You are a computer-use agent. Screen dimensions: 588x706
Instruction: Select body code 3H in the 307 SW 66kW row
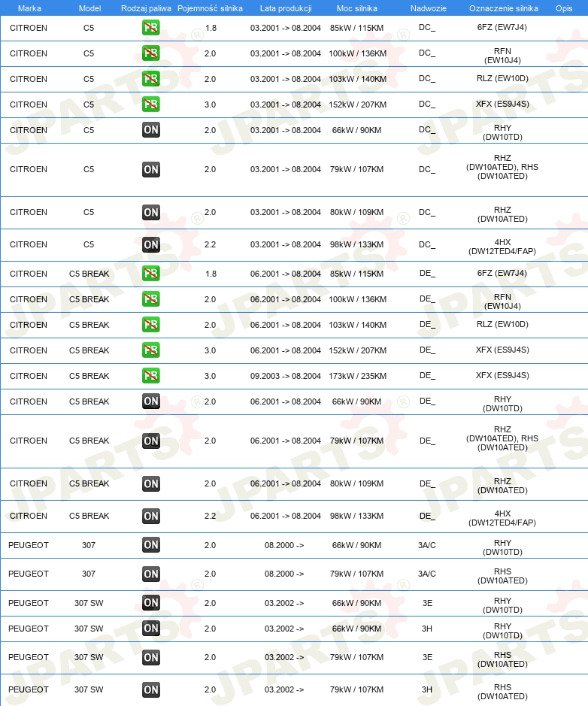(x=427, y=629)
